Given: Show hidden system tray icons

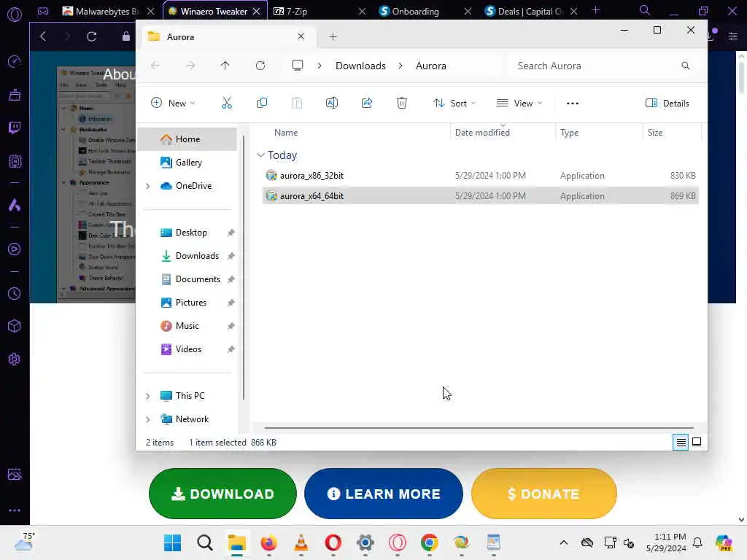Looking at the screenshot, I should pos(564,542).
